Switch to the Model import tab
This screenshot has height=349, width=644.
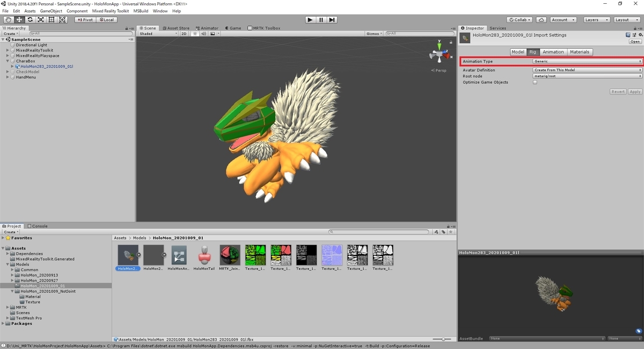pos(518,52)
